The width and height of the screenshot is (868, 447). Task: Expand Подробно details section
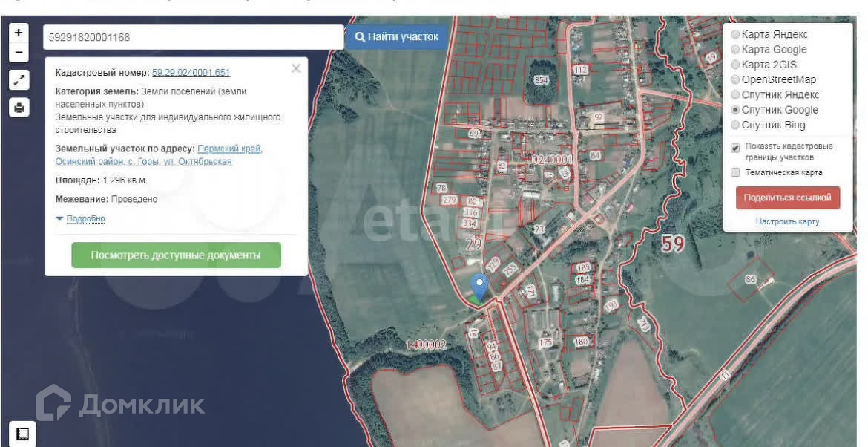(x=85, y=218)
